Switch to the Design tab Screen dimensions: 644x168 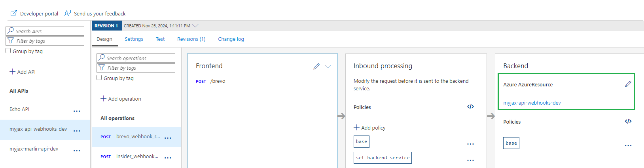point(104,39)
